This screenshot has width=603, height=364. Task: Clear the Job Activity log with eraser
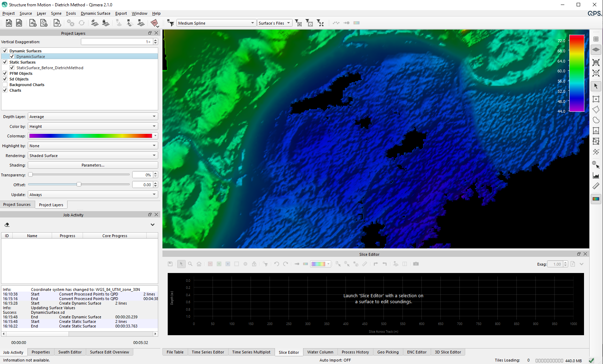point(7,225)
